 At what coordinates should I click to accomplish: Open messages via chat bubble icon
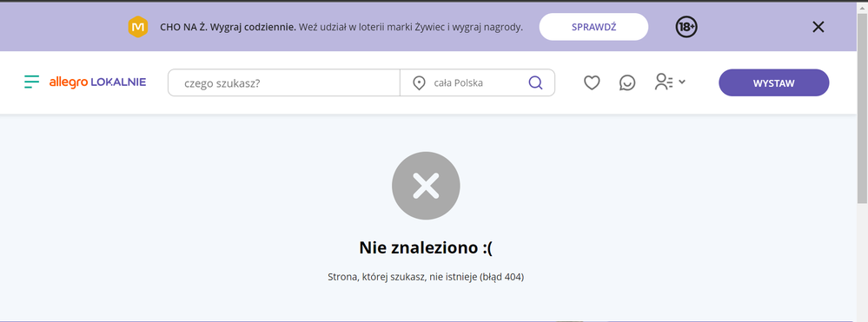[626, 83]
